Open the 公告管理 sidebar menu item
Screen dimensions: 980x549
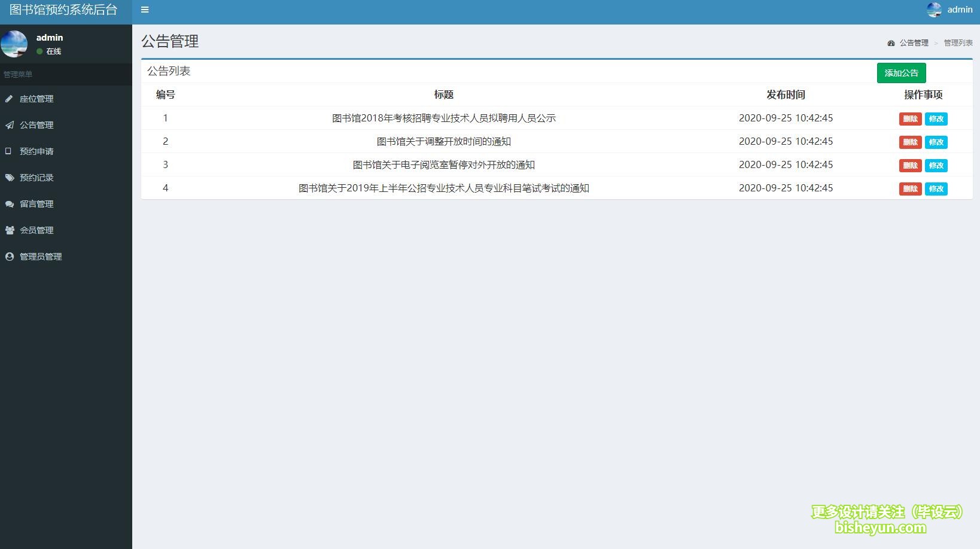(66, 125)
